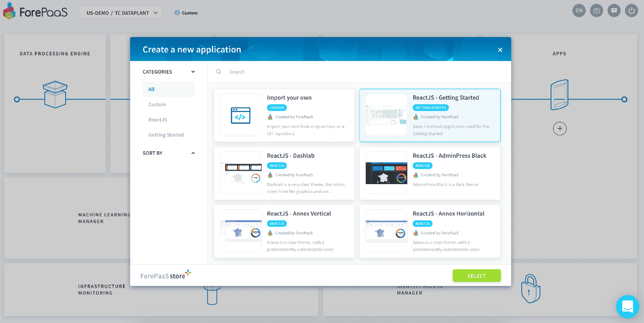The height and width of the screenshot is (323, 644).
Task: Click REACTJS tag on Annex Vertical card
Action: [277, 224]
